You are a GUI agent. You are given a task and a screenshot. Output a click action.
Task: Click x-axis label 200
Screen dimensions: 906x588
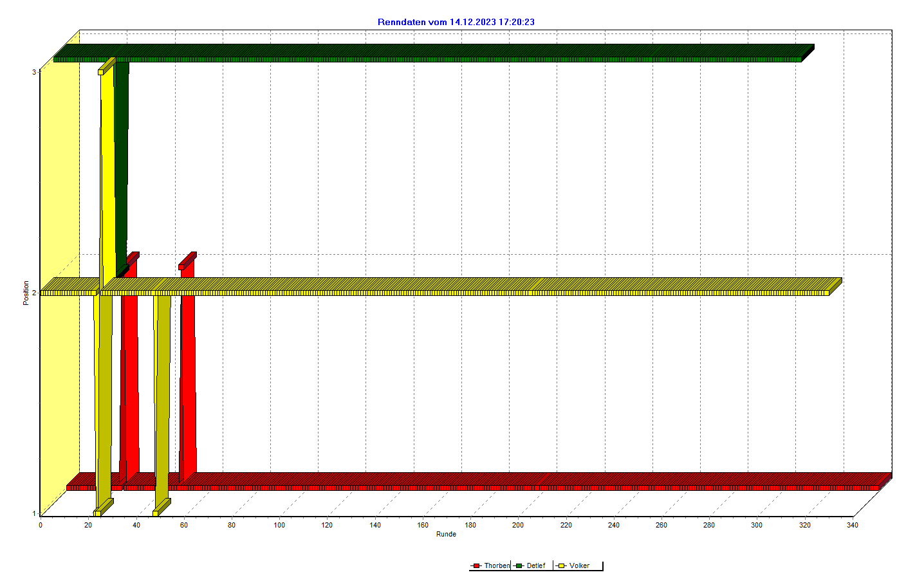tap(518, 525)
